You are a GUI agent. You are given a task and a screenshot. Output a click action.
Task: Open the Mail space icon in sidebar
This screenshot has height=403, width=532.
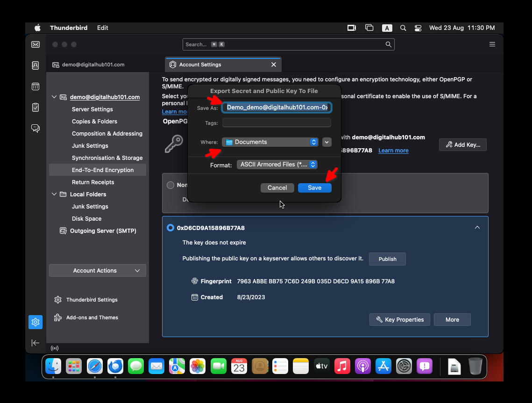pos(35,44)
